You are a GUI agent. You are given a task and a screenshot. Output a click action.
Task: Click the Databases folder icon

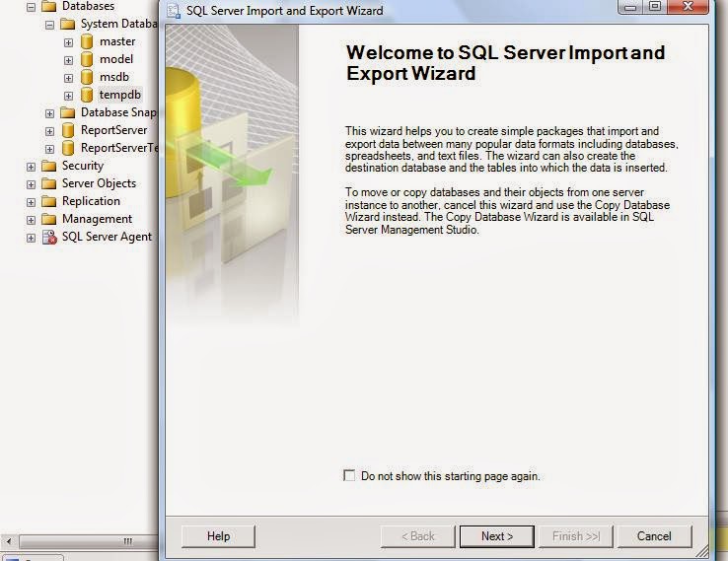[48, 7]
